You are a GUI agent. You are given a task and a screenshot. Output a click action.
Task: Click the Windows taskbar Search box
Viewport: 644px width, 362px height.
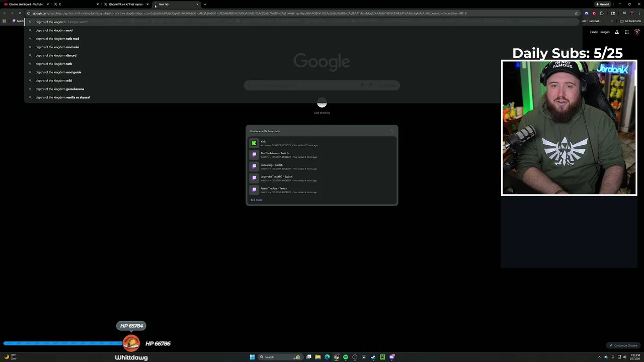281,357
